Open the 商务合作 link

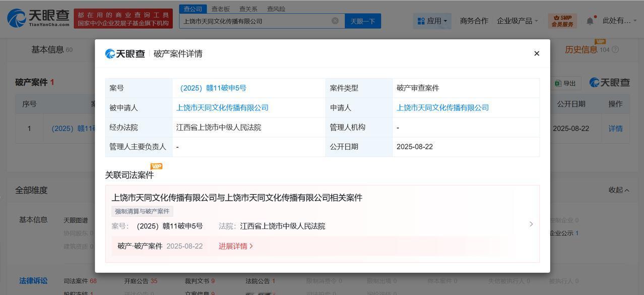(x=474, y=21)
